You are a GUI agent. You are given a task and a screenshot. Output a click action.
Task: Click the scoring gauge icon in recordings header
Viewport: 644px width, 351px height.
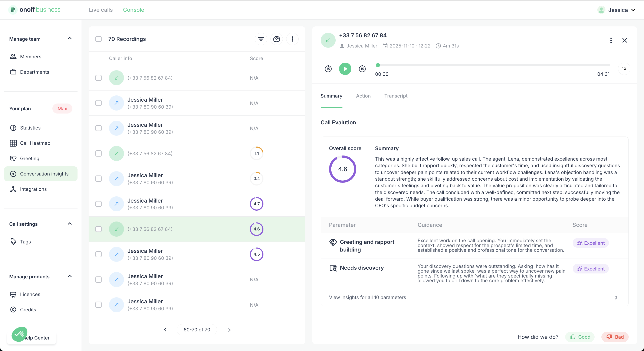[276, 39]
